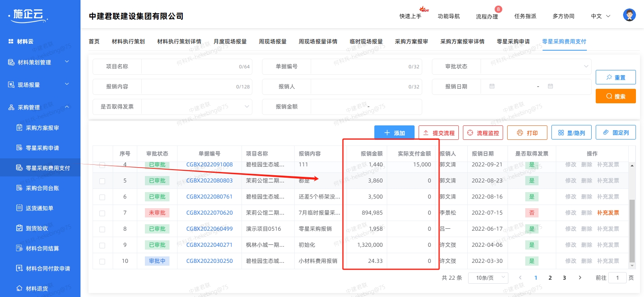The width and height of the screenshot is (644, 297).
Task: Tick the checkbox for row 10
Action: point(102,261)
